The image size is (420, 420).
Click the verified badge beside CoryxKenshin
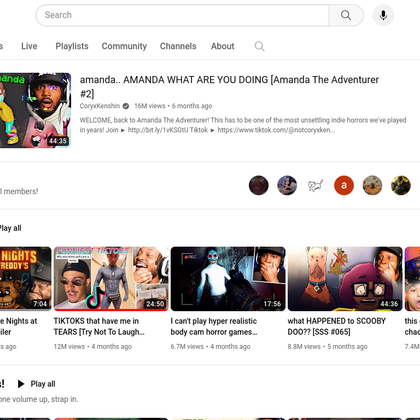[126, 106]
